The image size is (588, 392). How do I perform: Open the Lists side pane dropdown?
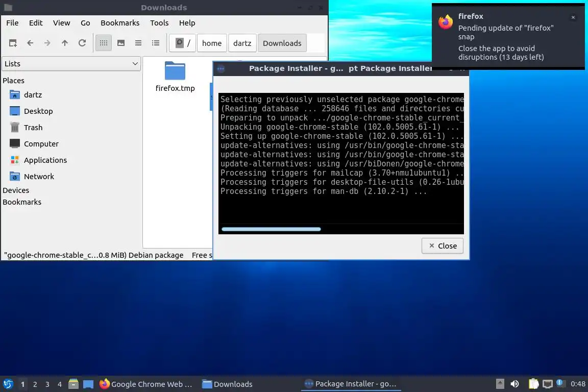pos(71,64)
